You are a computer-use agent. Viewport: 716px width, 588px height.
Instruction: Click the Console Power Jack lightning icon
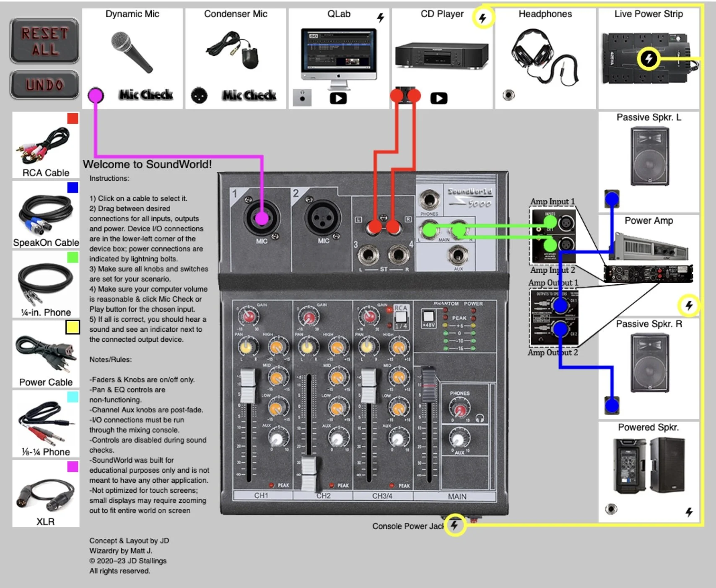pos(454,525)
